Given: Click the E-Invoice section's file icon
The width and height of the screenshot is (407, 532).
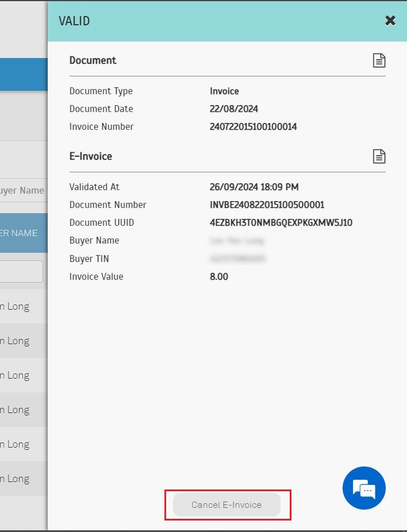Looking at the screenshot, I should [379, 156].
